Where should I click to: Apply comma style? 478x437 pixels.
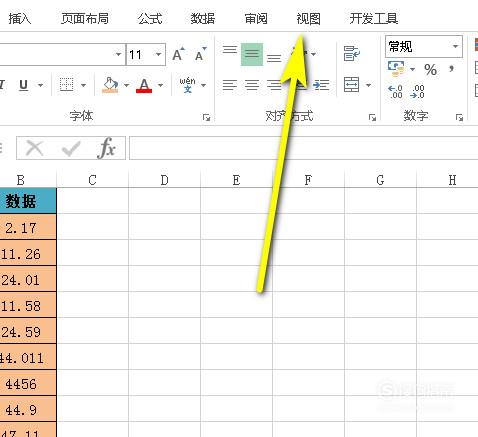coord(451,69)
